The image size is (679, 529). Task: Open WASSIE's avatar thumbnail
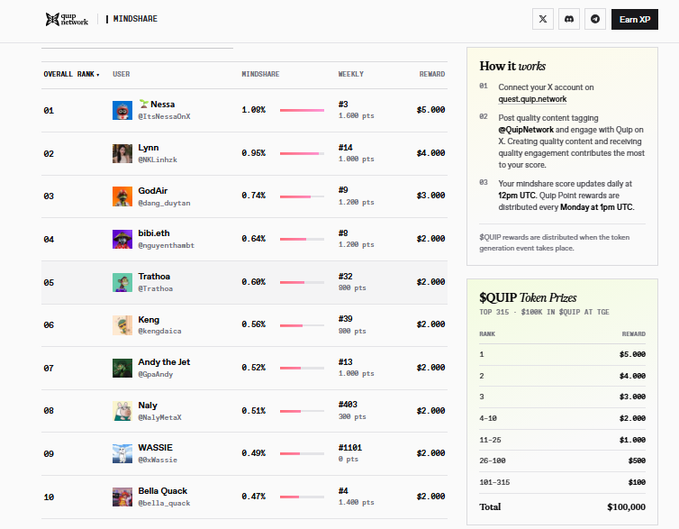[122, 453]
